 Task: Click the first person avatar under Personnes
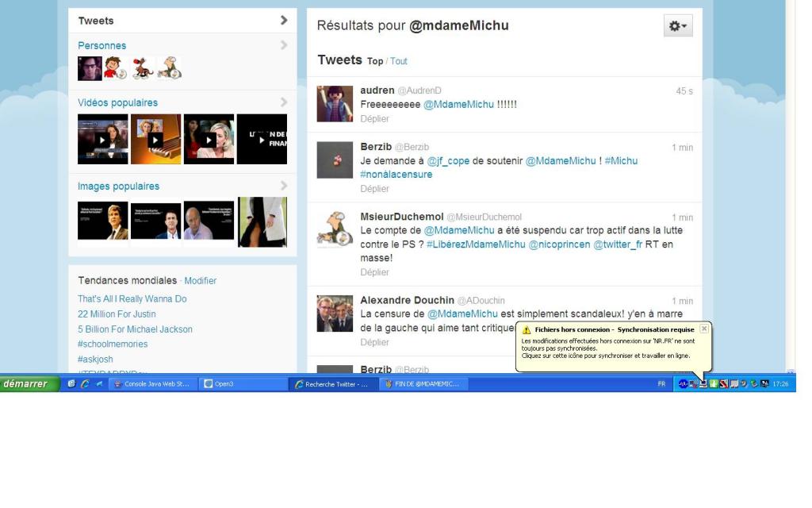[90, 68]
